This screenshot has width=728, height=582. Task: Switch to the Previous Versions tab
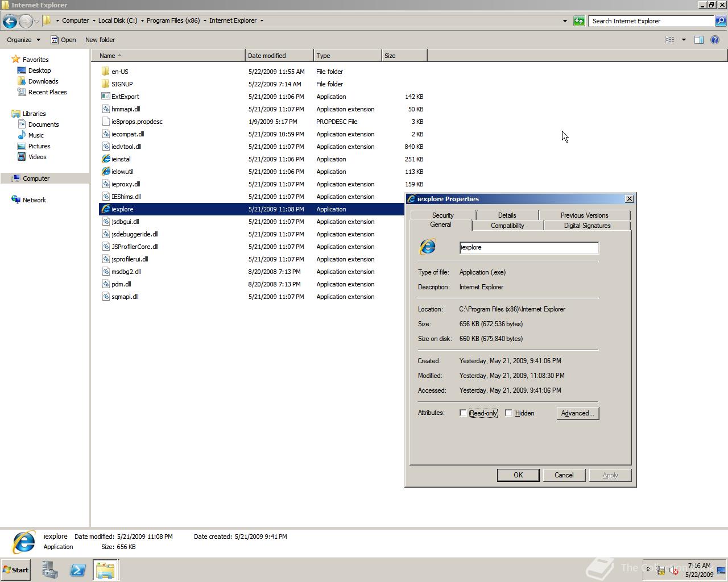(x=584, y=215)
